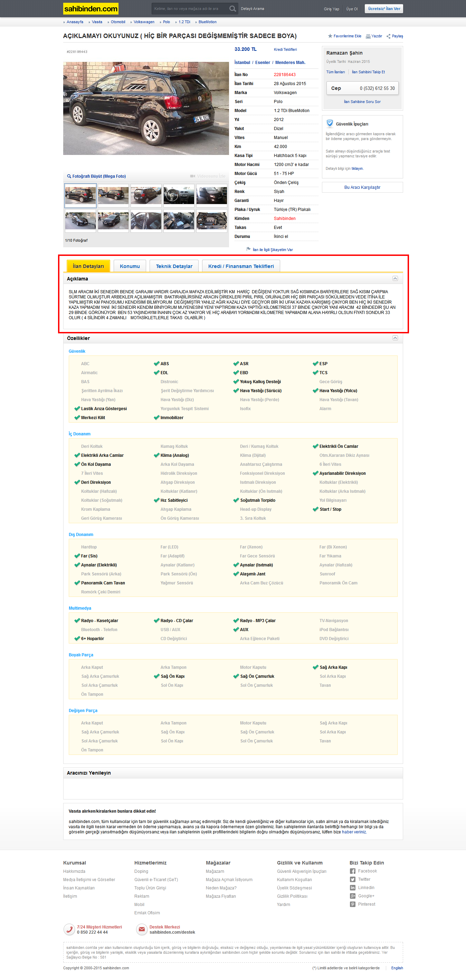The width and height of the screenshot is (466, 980).
Task: Click the Yazdır printer icon
Action: [x=368, y=36]
